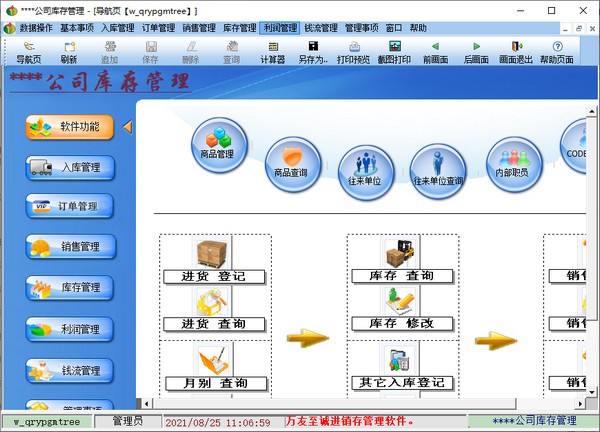Click the 导航页 toolbar icon

(x=28, y=51)
